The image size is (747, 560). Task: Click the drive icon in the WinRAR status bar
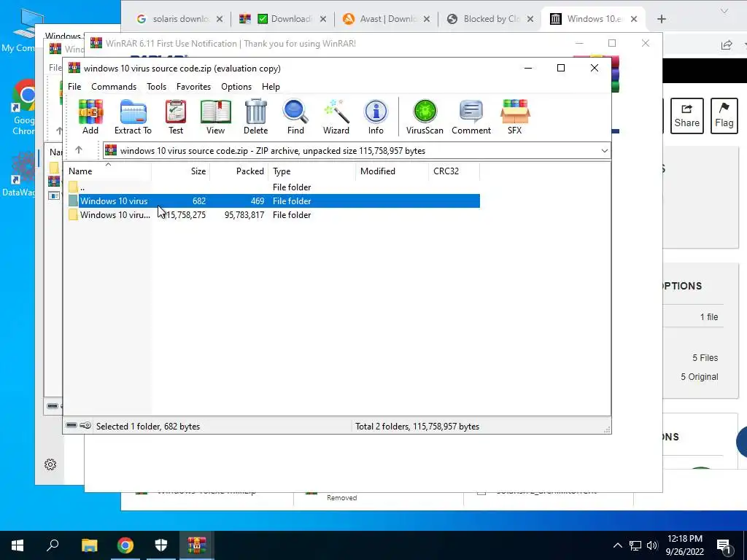click(x=71, y=425)
